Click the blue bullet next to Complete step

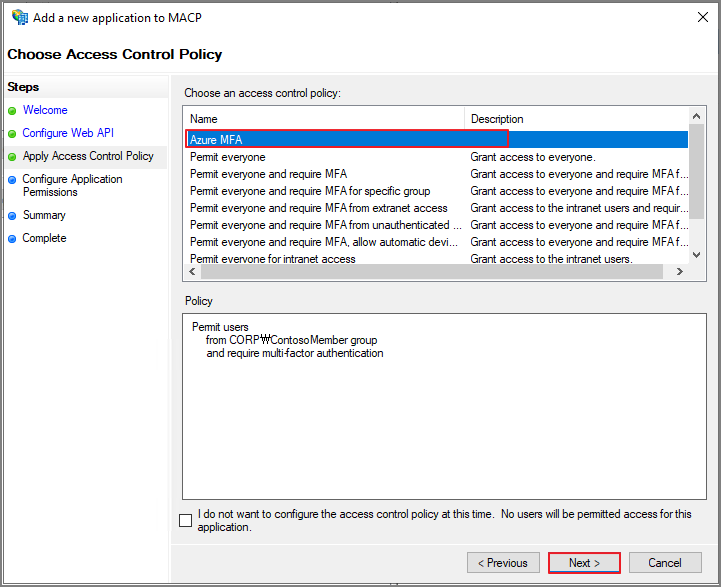click(x=12, y=239)
